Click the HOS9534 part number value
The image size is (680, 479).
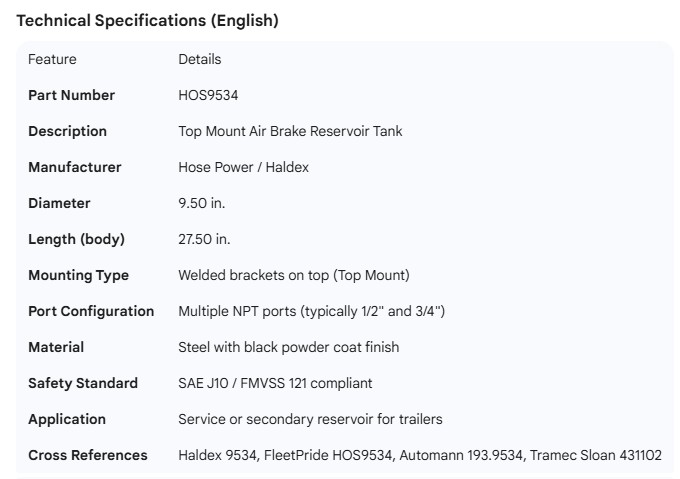208,95
